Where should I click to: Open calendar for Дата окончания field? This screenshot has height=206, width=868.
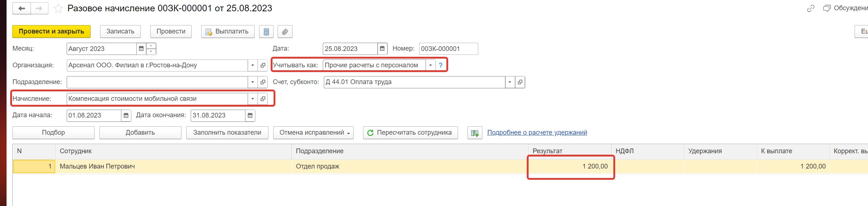click(x=250, y=115)
